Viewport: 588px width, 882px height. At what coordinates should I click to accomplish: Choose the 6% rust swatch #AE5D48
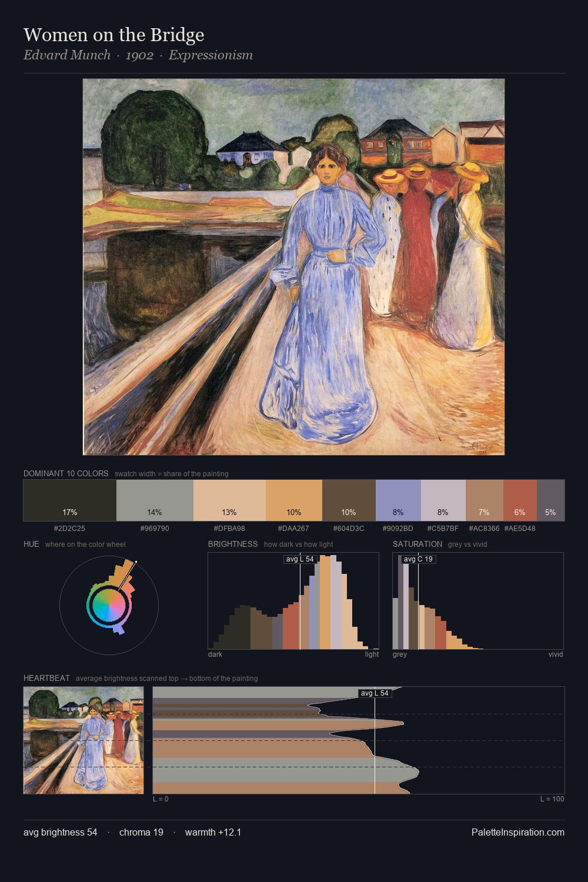tap(520, 500)
